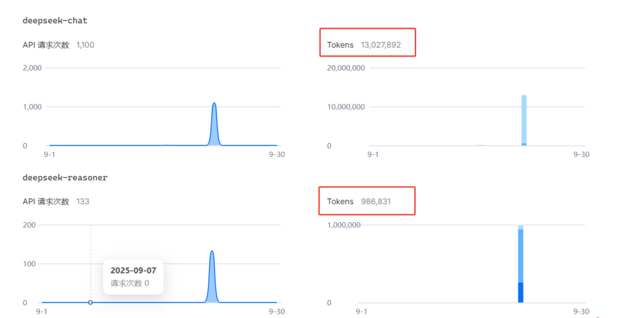Click 9-30 label under deepseek-chat tokens chart
The width and height of the screenshot is (644, 318).
click(x=581, y=154)
